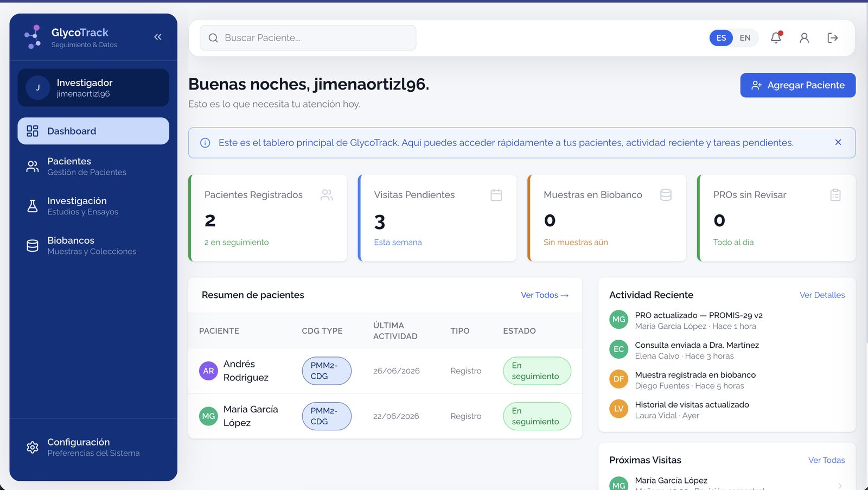Click the Investigación flask icon

(x=33, y=206)
